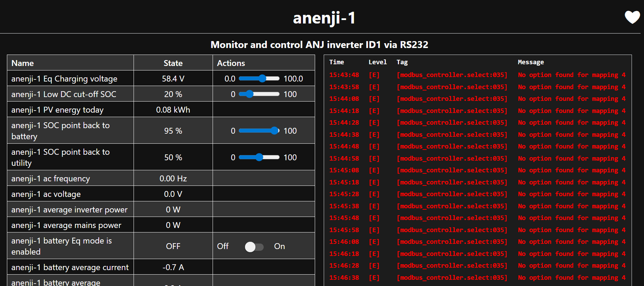Click the "Name" column header
644x286 pixels.
22,63
